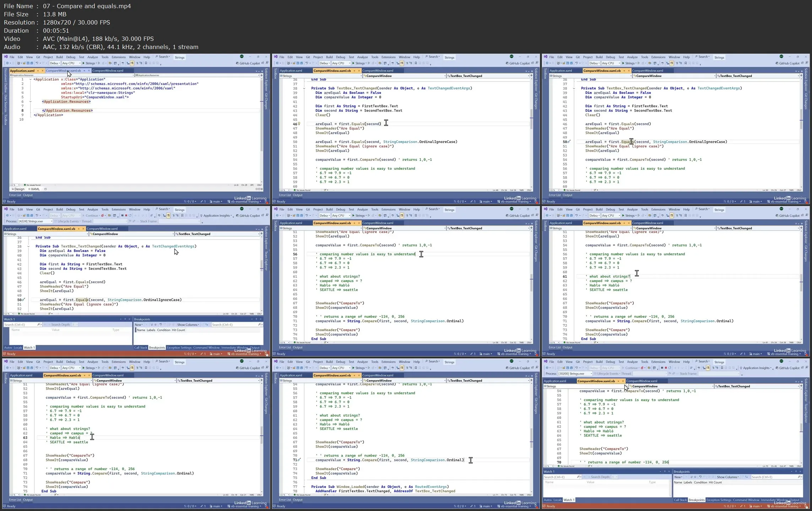Click editor vertical scrollbar in window with highlighted line 71
Image resolution: width=812 pixels, height=511 pixels.
(532, 438)
